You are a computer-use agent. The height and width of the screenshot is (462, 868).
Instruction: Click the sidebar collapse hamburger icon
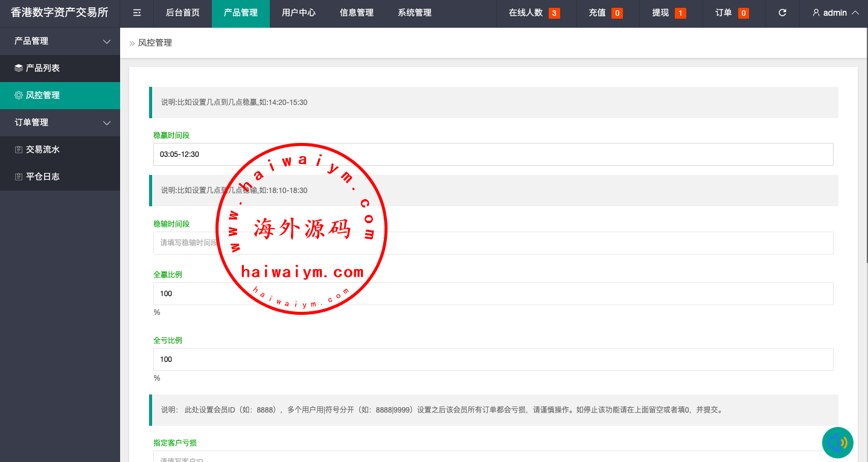(137, 13)
